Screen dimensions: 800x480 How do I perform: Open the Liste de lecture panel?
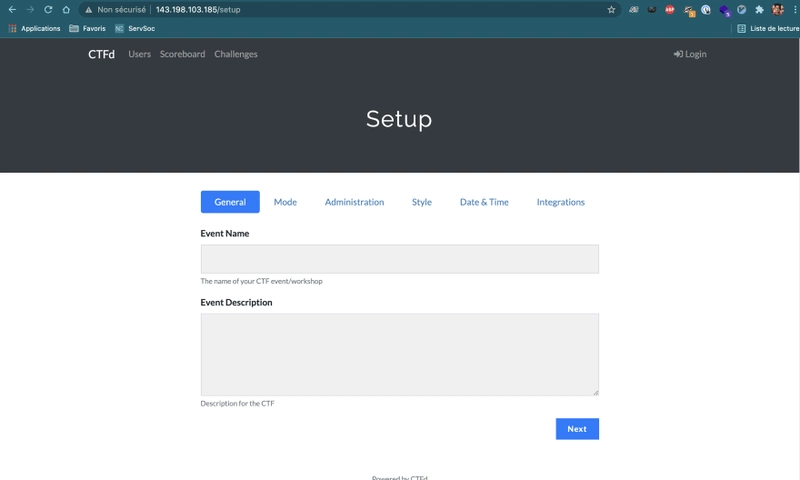point(765,28)
